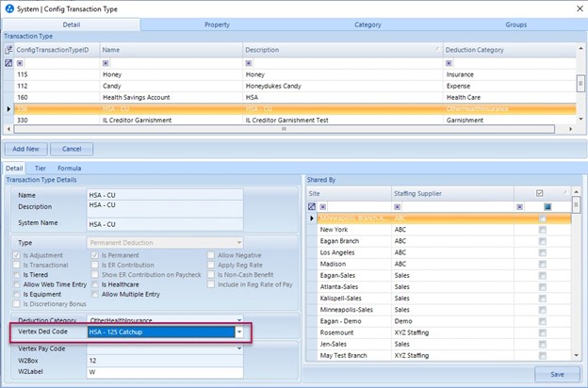The height and width of the screenshot is (388, 588).
Task: Open Staffing Supplier column filter operator icon
Action: [x=397, y=206]
